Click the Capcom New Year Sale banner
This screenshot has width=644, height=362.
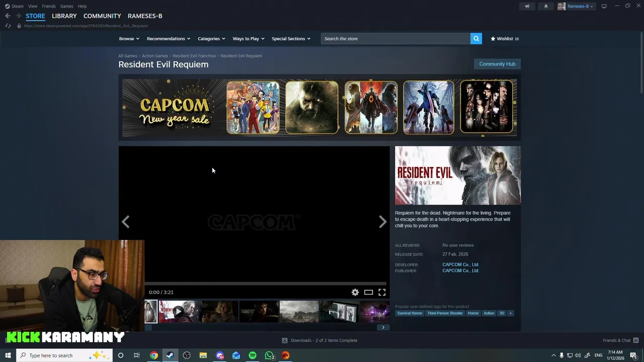319,107
